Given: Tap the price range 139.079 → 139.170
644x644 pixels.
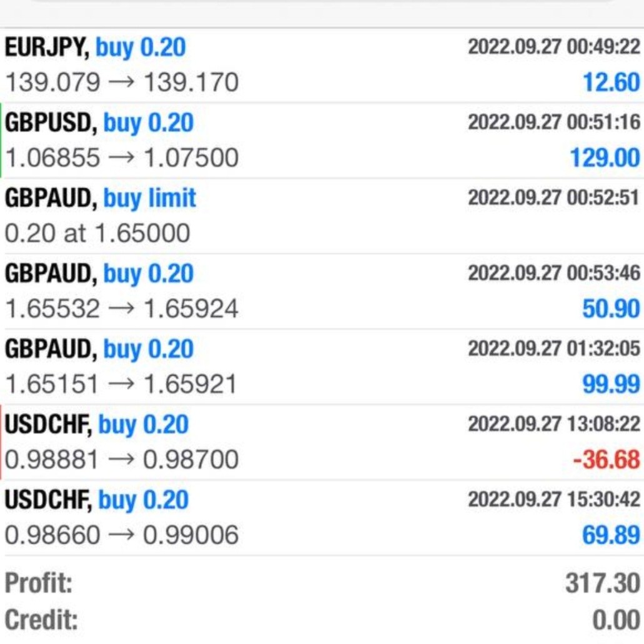Looking at the screenshot, I should point(122,82).
